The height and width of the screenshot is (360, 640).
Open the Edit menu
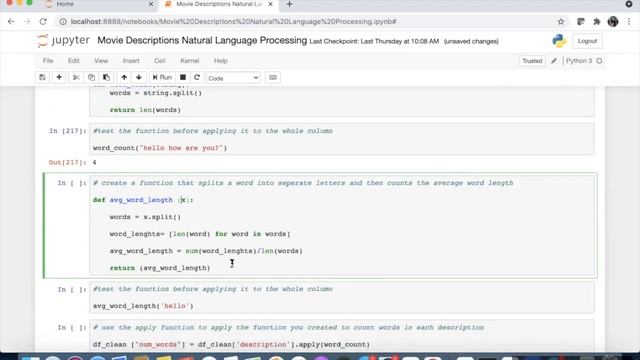pos(73,61)
